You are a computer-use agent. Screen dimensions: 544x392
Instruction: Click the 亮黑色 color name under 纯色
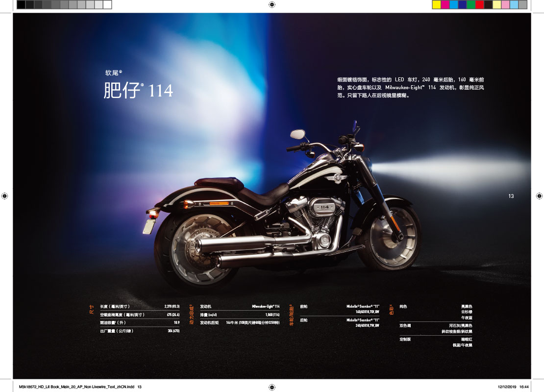click(x=467, y=307)
